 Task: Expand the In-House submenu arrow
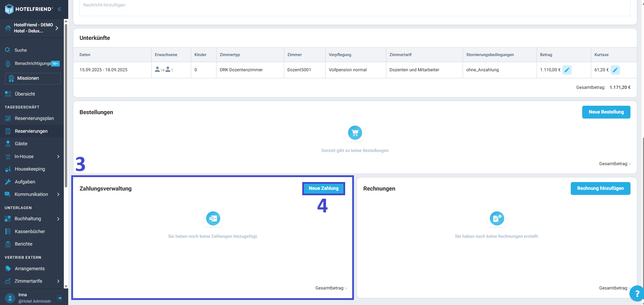pyautogui.click(x=58, y=156)
